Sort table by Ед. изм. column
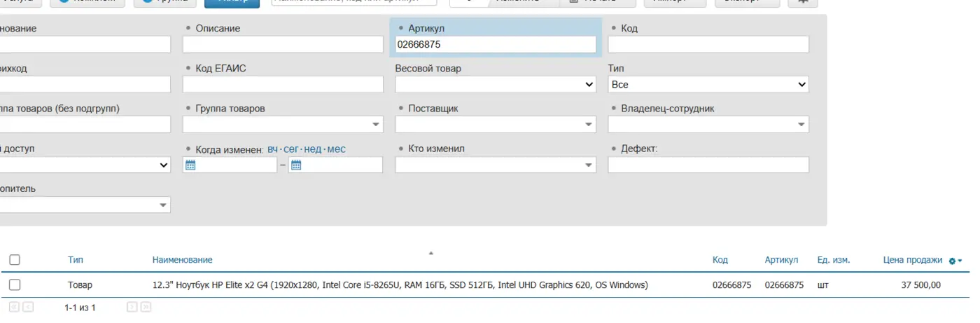Viewport: 980px width, 323px height. click(834, 260)
